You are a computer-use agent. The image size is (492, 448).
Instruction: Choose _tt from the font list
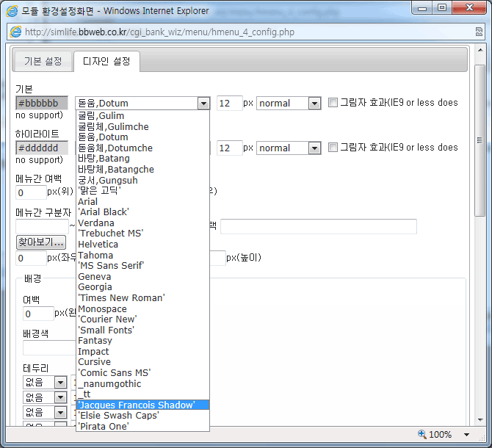click(x=142, y=394)
